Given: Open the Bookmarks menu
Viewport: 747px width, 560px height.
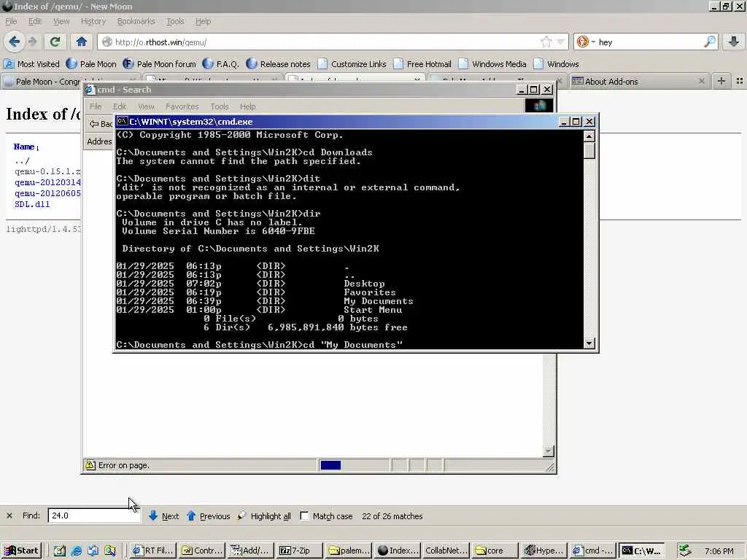Looking at the screenshot, I should [136, 21].
